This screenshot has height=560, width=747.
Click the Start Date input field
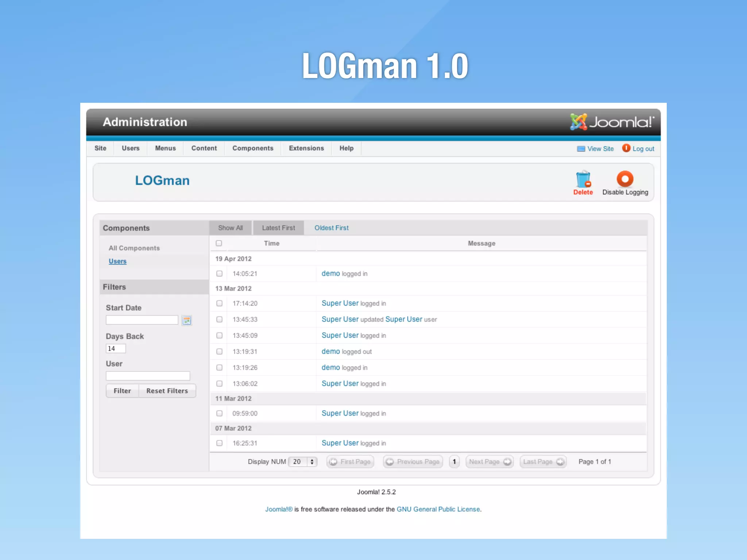tap(142, 320)
